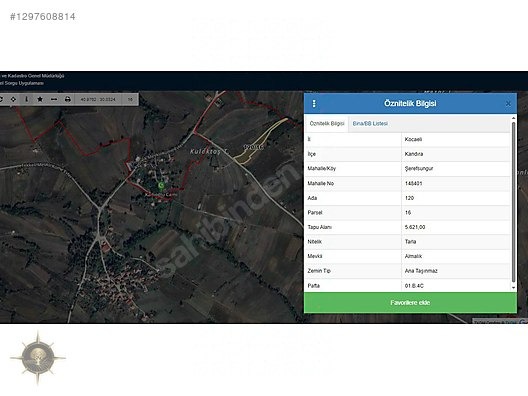Click the zoom level value 16 in toolbar
Image resolution: width=528 pixels, height=396 pixels.
click(130, 99)
